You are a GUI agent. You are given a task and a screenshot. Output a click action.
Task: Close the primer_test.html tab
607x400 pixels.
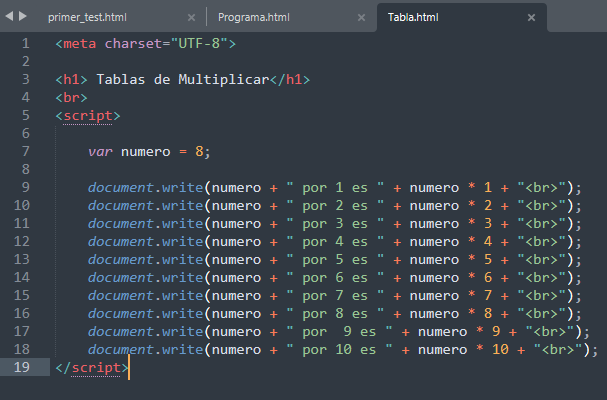(x=191, y=17)
